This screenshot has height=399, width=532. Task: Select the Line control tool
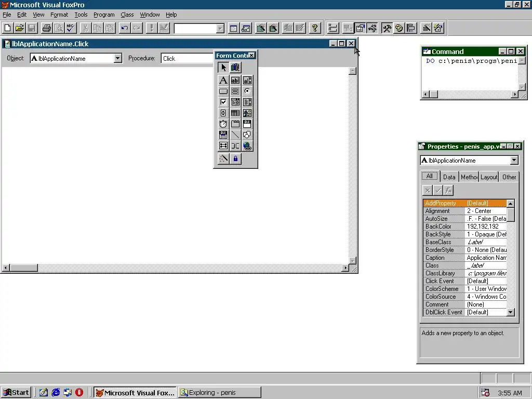[235, 135]
